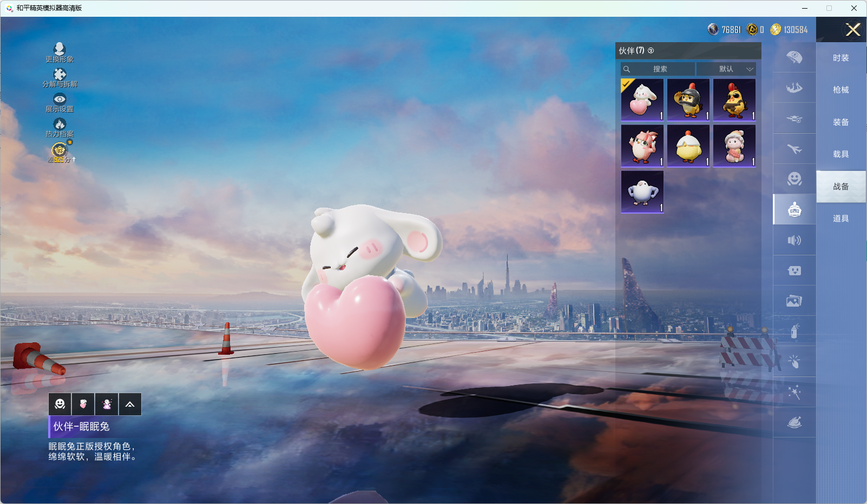Screen dimensions: 867x504
Task: Click the gold lightning coin icon
Action: point(776,29)
